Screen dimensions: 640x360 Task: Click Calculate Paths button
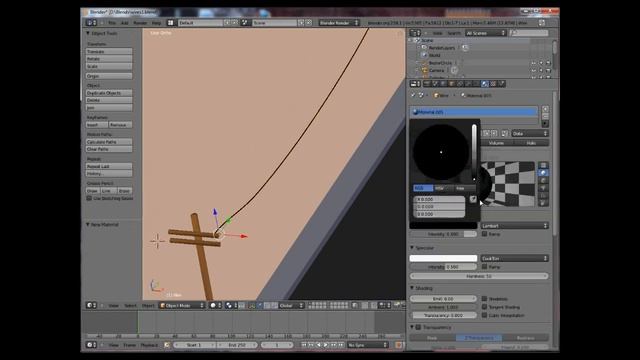[109, 142]
